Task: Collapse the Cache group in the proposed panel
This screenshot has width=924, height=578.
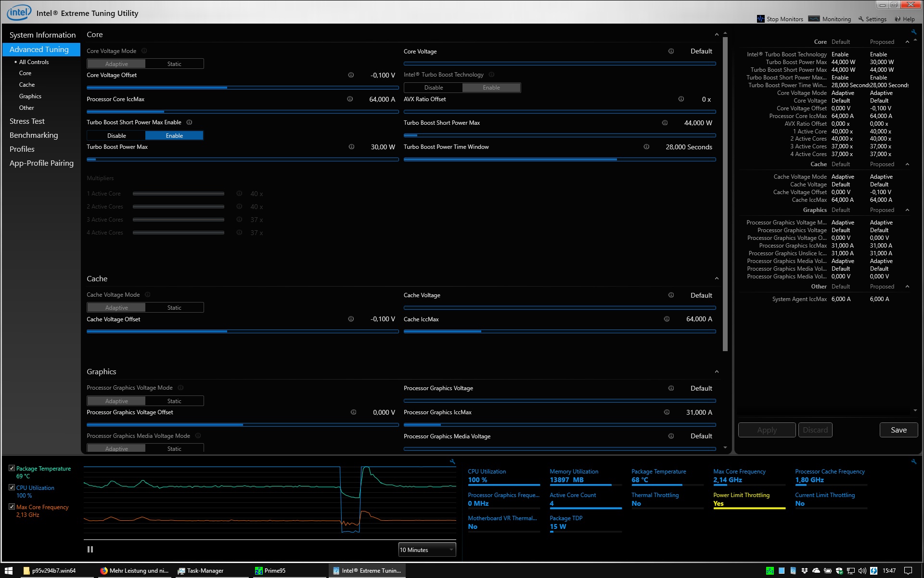Action: tap(907, 164)
